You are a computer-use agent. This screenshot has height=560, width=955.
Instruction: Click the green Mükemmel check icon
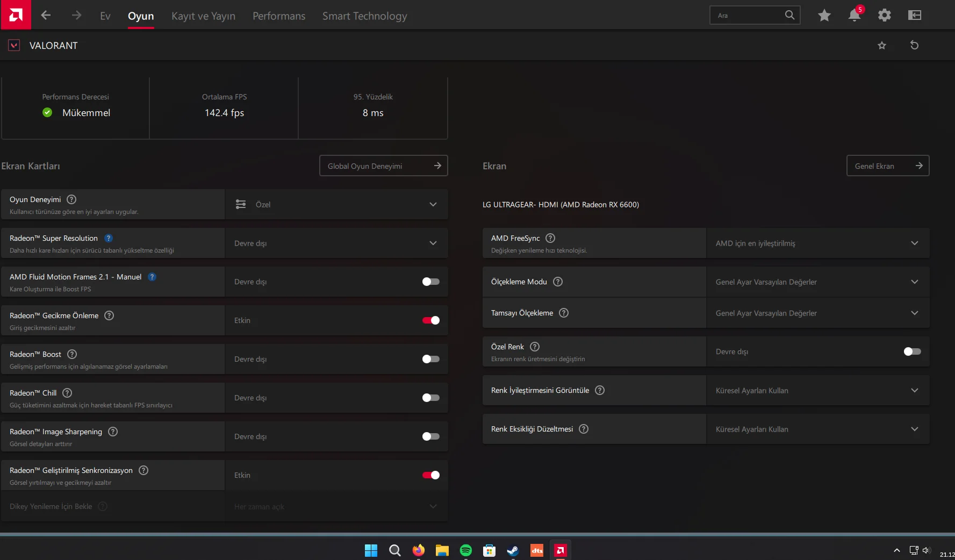(47, 112)
